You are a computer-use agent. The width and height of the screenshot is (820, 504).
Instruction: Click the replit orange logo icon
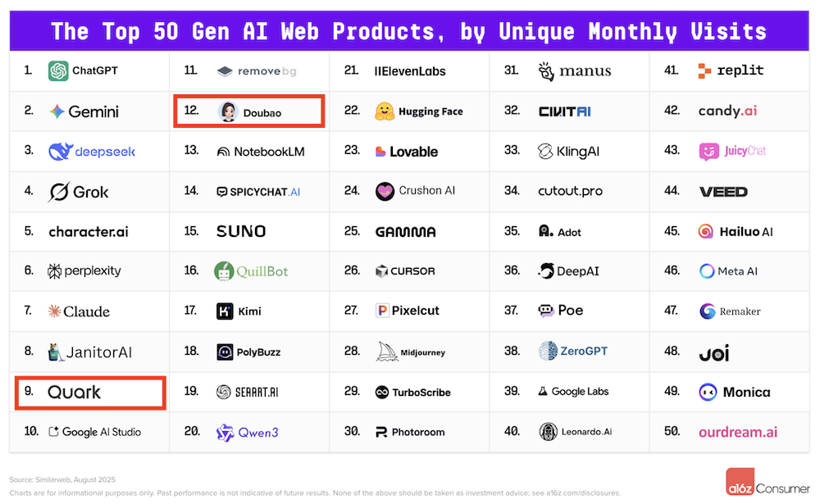704,71
